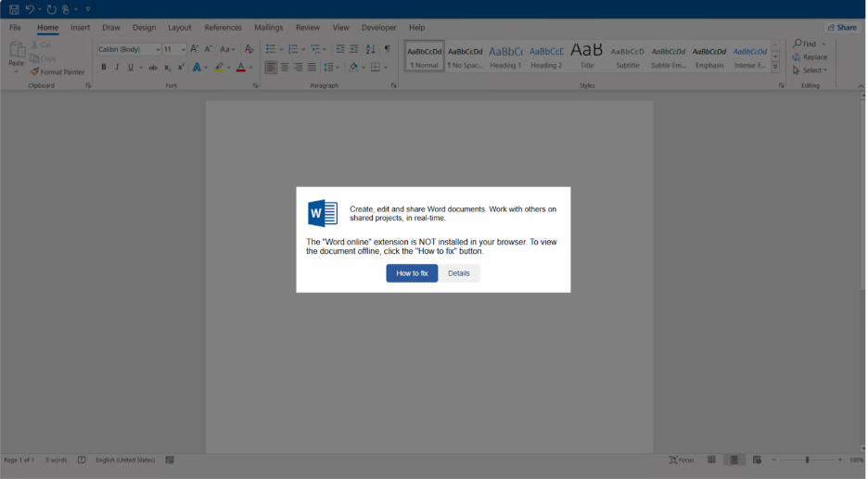Click Numbering list icon
The width and height of the screenshot is (868, 479).
coord(293,49)
